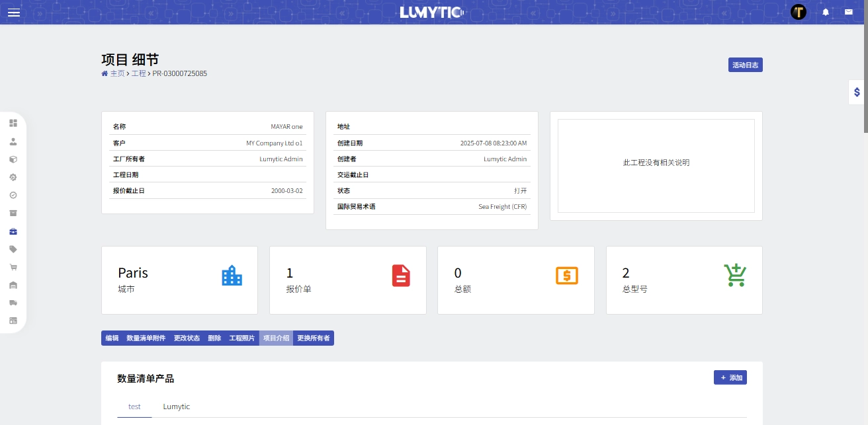Image resolution: width=868 pixels, height=425 pixels.
Task: Click the delivery truck icon in sidebar
Action: coord(13,303)
